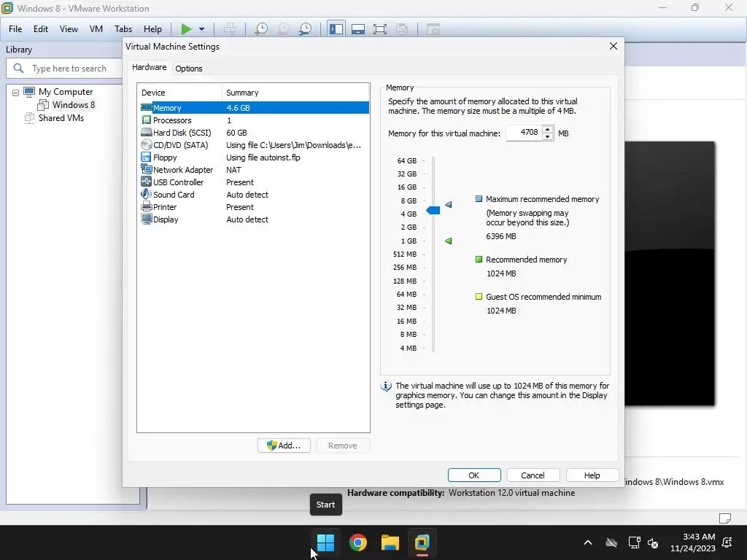The width and height of the screenshot is (747, 560).
Task: Click the Revert to Snapshot toolbar icon
Action: pos(284,29)
